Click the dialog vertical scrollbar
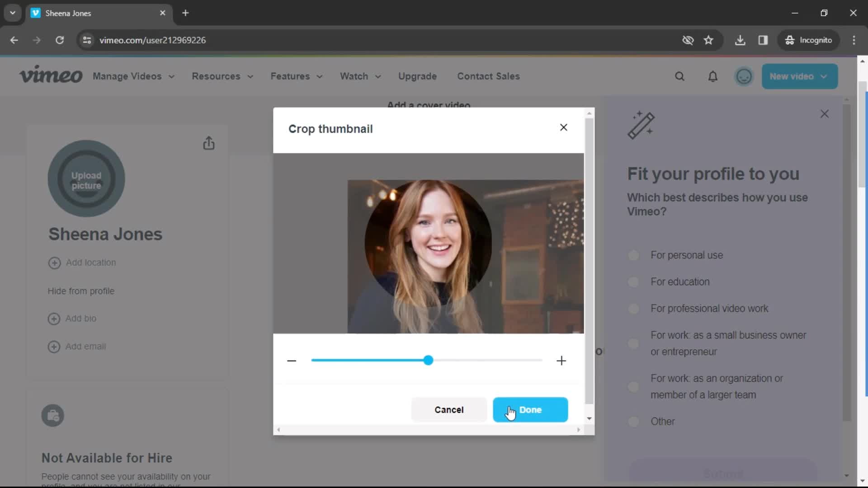Screen dimensions: 868x488 (589, 261)
